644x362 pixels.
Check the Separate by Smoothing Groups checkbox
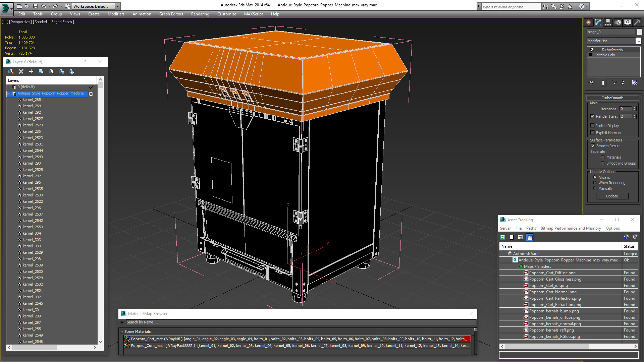click(603, 163)
